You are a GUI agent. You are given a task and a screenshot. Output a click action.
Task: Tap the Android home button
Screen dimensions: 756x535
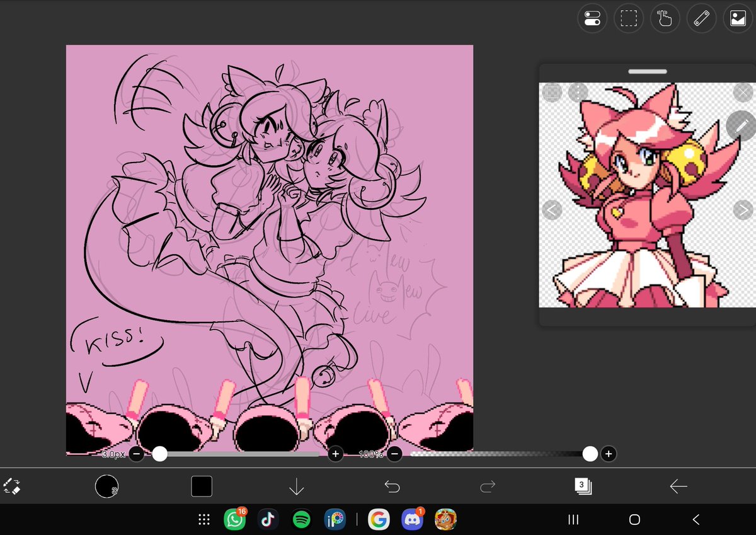tap(634, 520)
